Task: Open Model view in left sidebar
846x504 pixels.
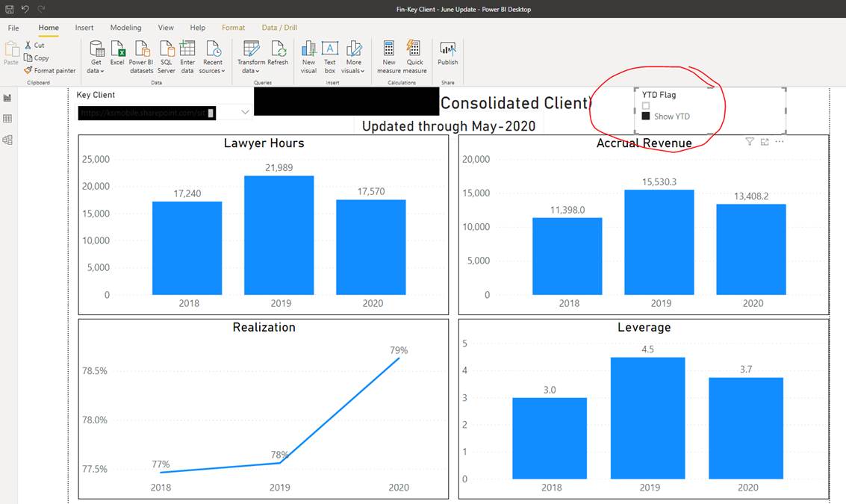Action: tap(8, 140)
